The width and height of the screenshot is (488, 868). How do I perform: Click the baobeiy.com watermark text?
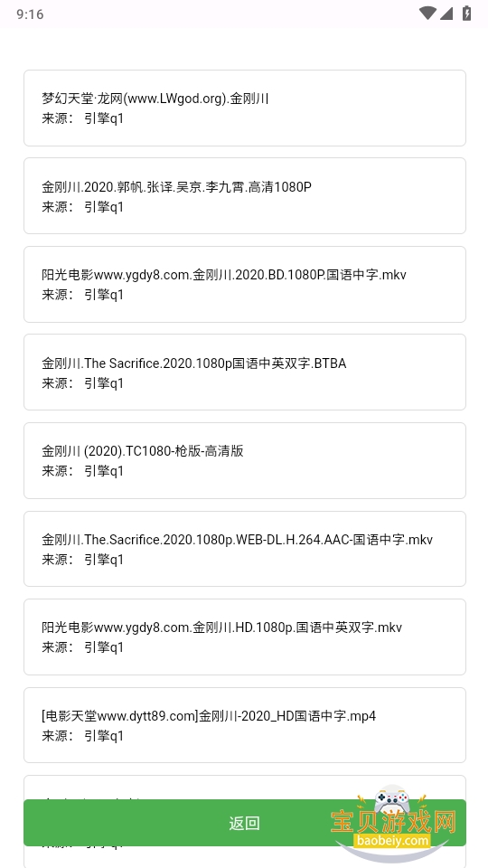tap(393, 841)
